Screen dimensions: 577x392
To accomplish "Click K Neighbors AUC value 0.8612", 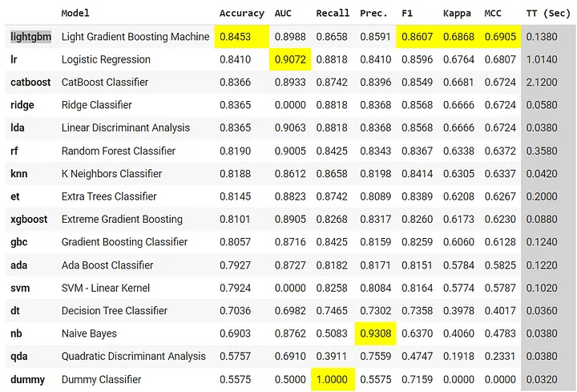I will pyautogui.click(x=290, y=174).
